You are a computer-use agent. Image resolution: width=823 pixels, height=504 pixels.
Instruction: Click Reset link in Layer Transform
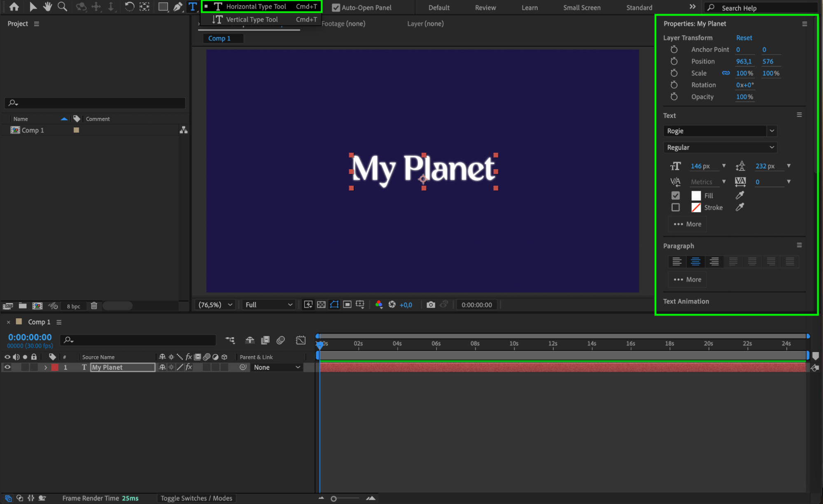coord(744,37)
